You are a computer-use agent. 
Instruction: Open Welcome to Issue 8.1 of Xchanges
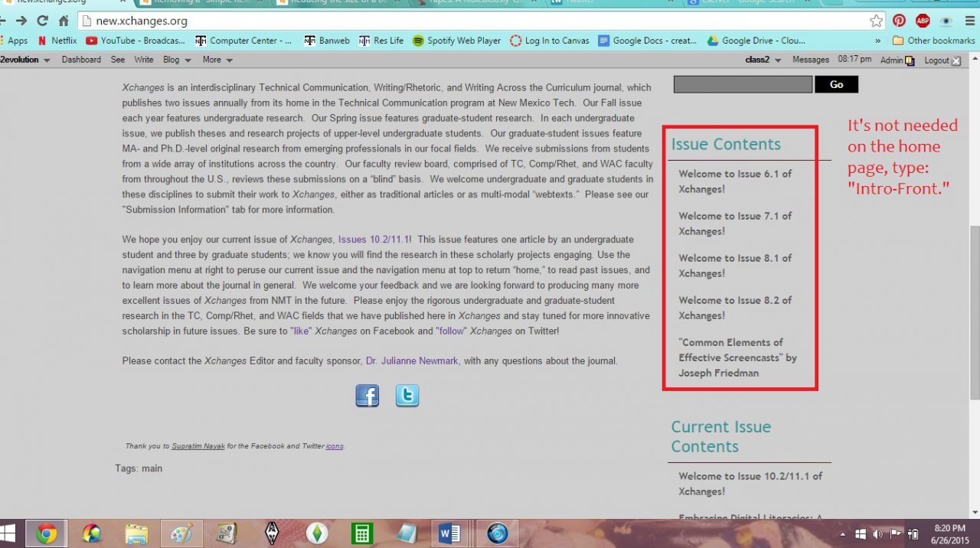click(x=735, y=266)
